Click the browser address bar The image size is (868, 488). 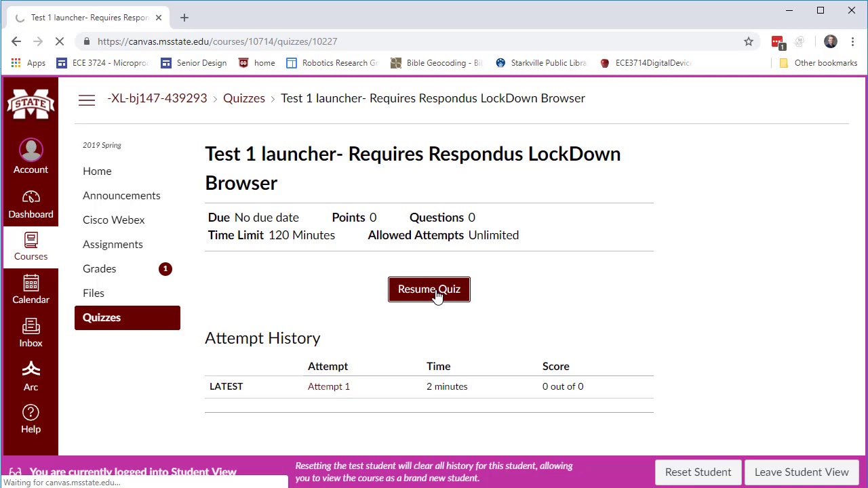[x=407, y=41]
